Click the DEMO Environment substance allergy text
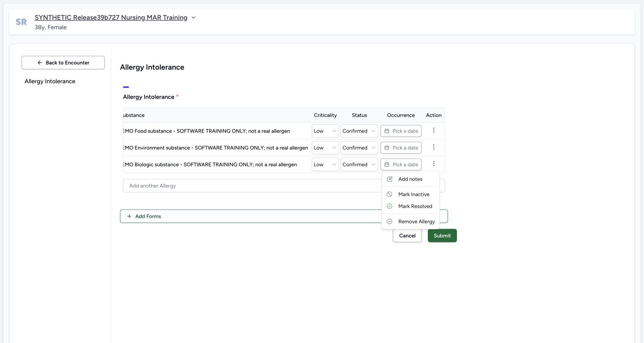The width and height of the screenshot is (644, 343). pyautogui.click(x=215, y=148)
